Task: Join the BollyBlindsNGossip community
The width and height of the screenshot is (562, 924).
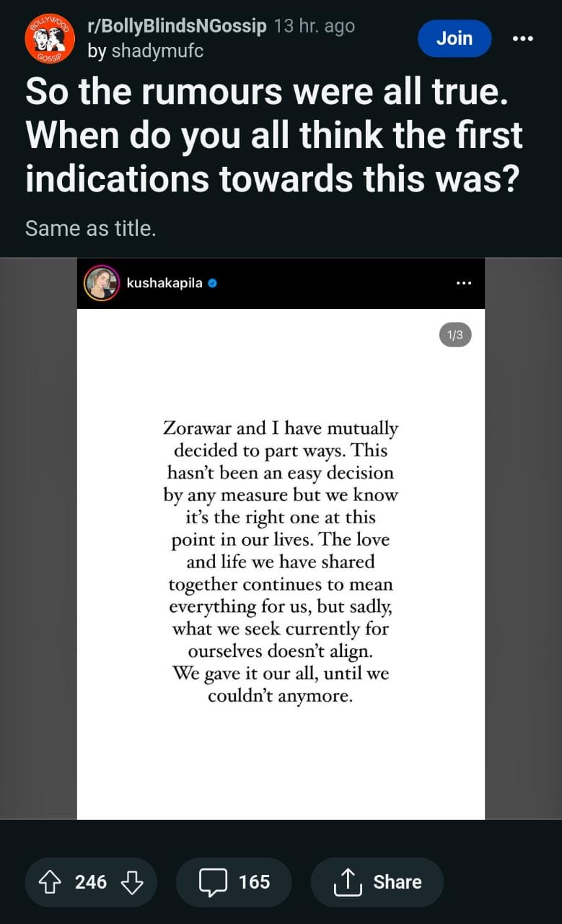Action: point(454,38)
